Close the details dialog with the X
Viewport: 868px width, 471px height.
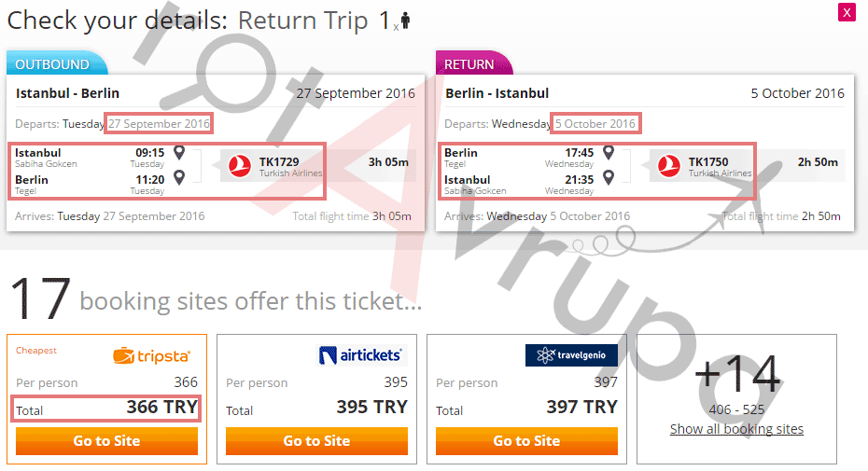click(847, 12)
